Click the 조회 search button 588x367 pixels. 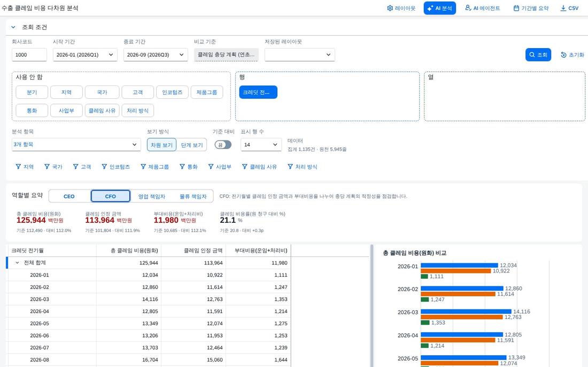click(538, 54)
